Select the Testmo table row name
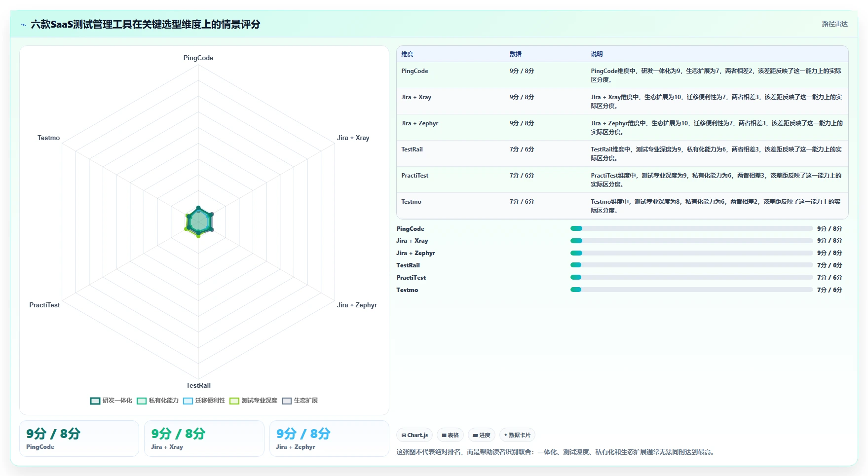Image resolution: width=868 pixels, height=476 pixels. click(411, 202)
